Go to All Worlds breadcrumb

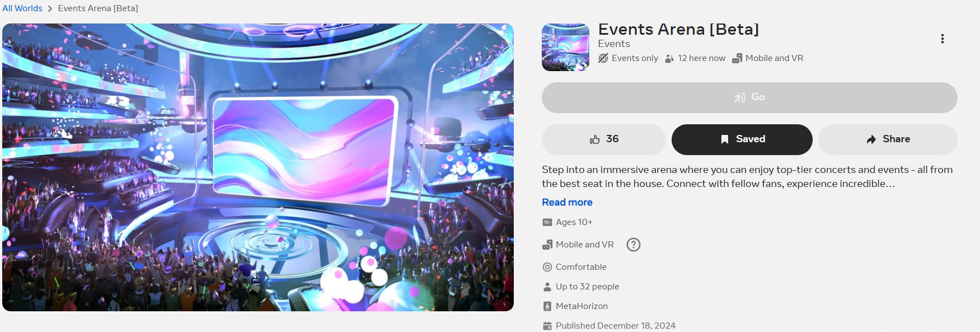pos(22,8)
